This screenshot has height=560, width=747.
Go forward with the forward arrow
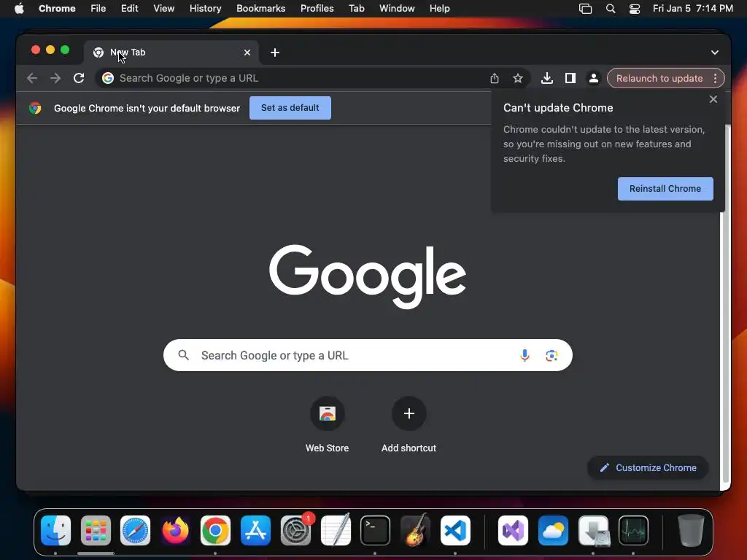[x=55, y=78]
